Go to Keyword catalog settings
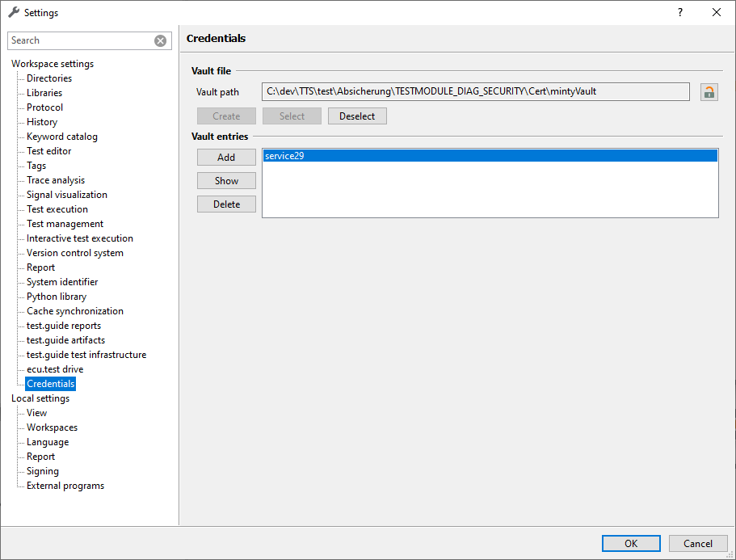 62,137
